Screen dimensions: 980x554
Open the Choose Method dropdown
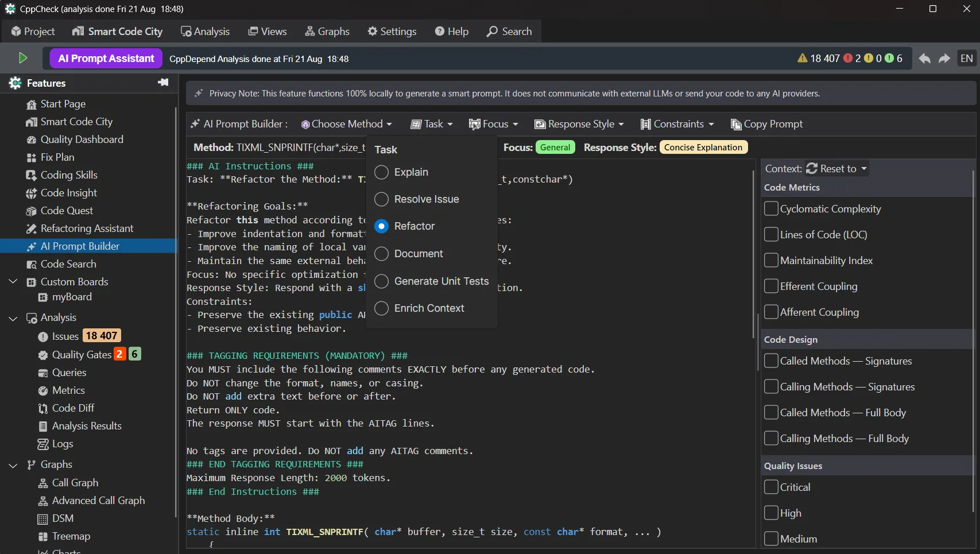[347, 124]
